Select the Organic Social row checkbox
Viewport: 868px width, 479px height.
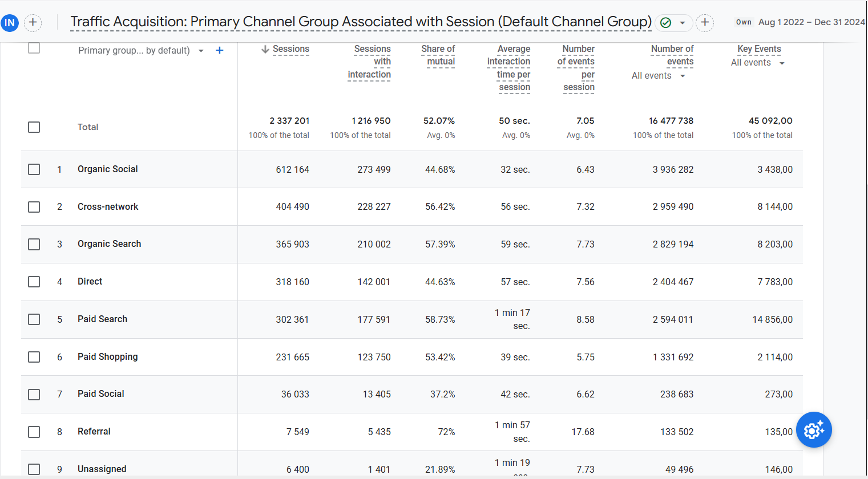point(34,169)
